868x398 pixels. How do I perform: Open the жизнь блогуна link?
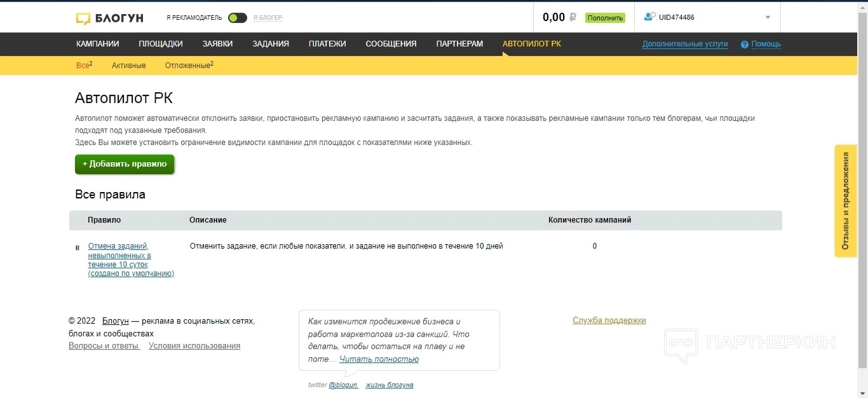[x=390, y=385]
